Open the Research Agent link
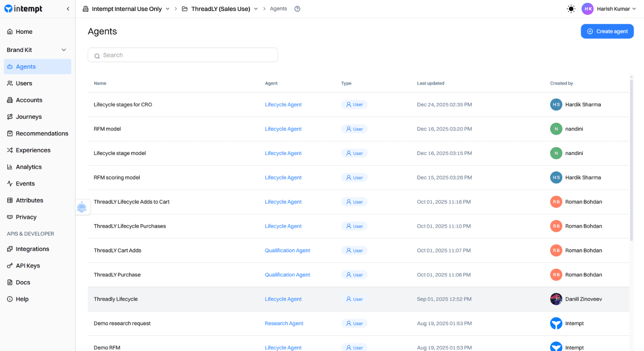Image resolution: width=644 pixels, height=351 pixels. (x=284, y=324)
